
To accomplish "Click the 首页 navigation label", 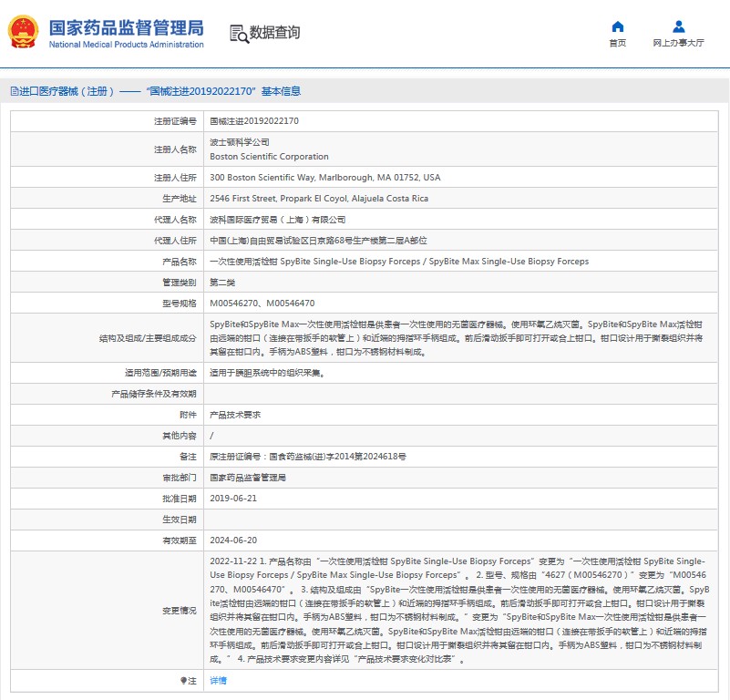I will 617,43.
